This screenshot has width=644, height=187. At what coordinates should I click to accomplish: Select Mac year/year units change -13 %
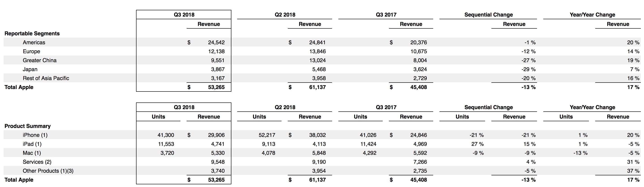[580, 153]
